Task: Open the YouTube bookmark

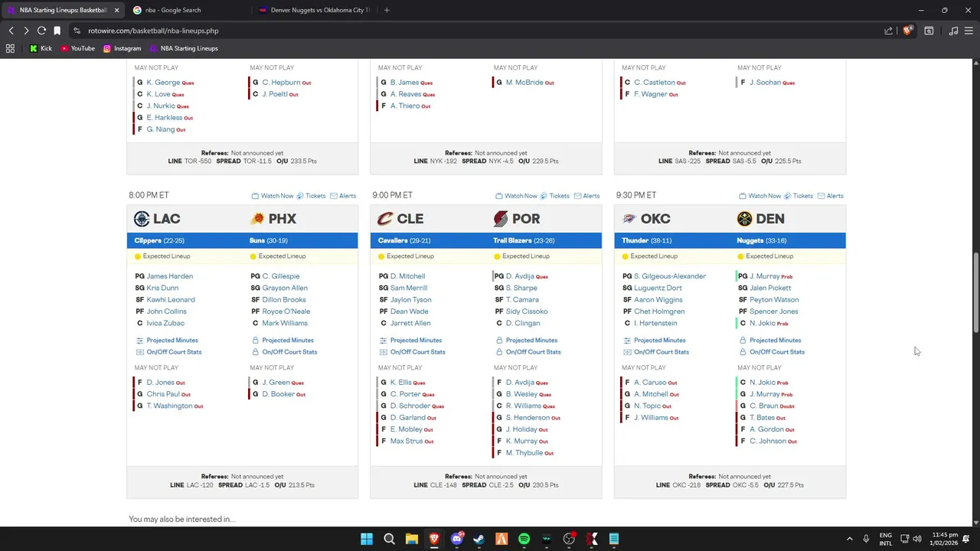Action: coord(77,48)
